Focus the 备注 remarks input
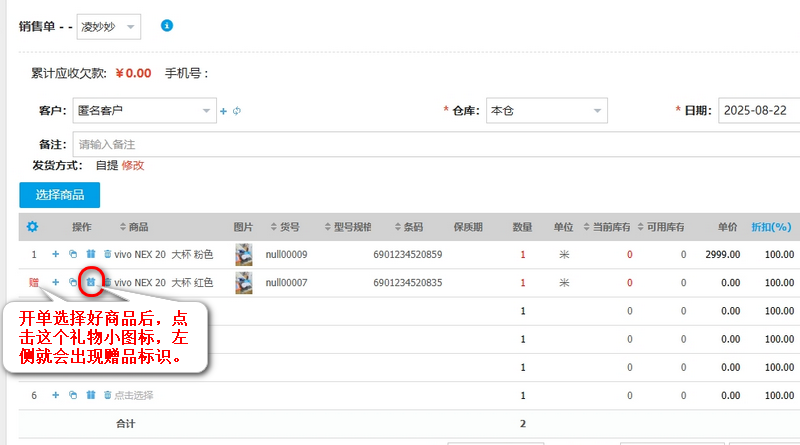The image size is (800, 445). pos(436,144)
